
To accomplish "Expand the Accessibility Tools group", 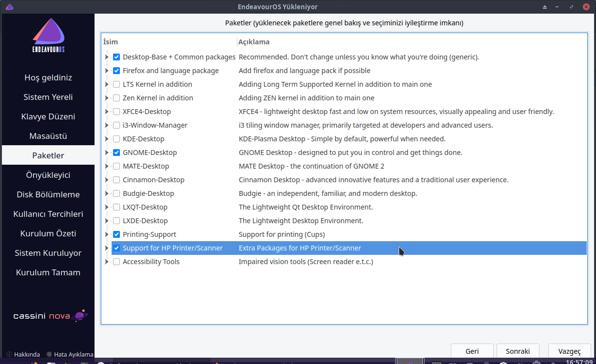I will [x=107, y=262].
